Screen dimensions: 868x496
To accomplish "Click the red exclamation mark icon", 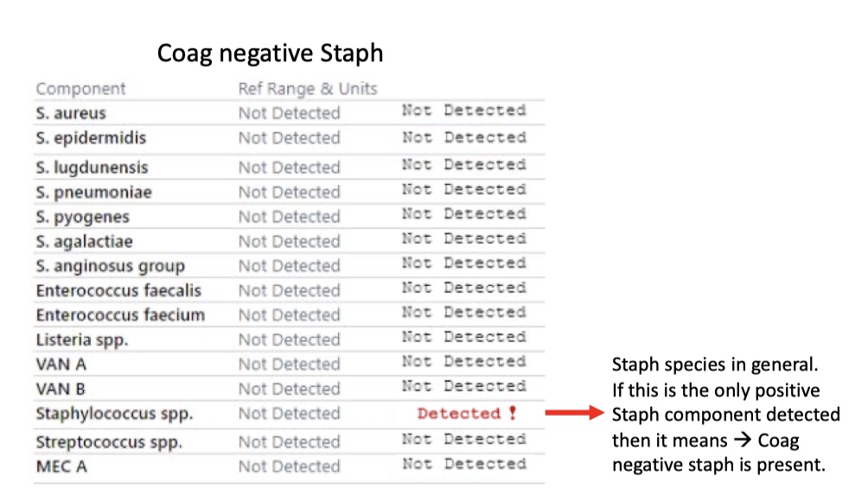I will [513, 413].
